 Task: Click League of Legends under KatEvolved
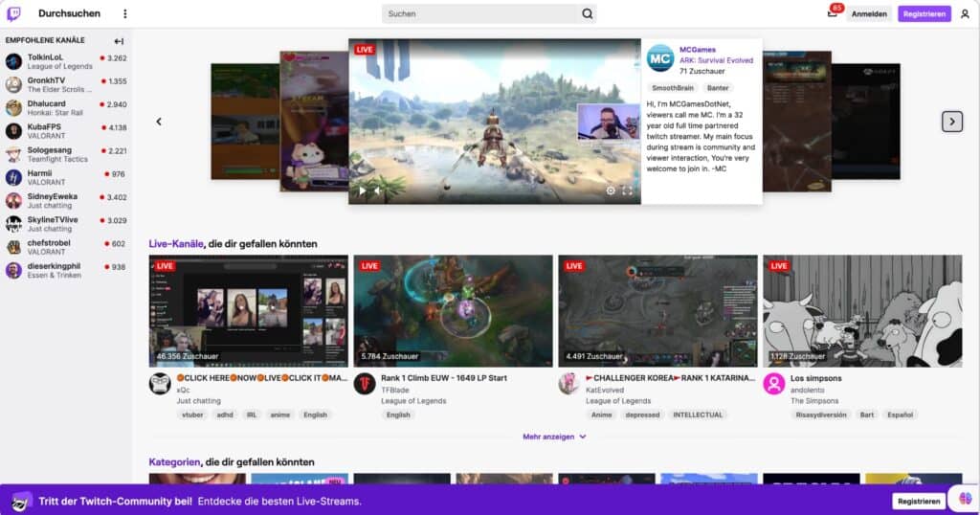[618, 401]
